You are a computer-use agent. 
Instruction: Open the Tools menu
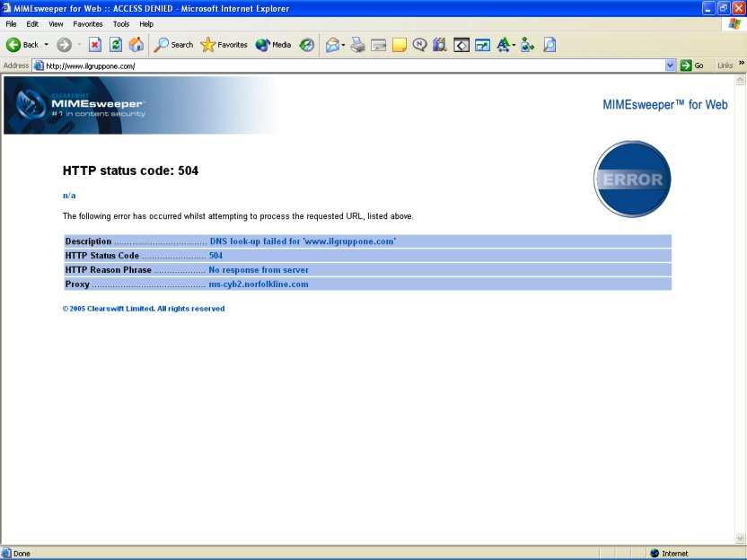[x=121, y=24]
